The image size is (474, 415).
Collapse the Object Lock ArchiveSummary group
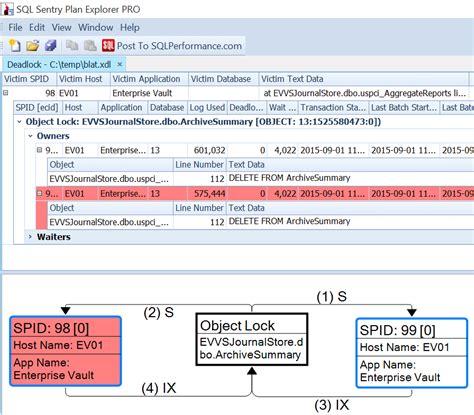coord(19,122)
